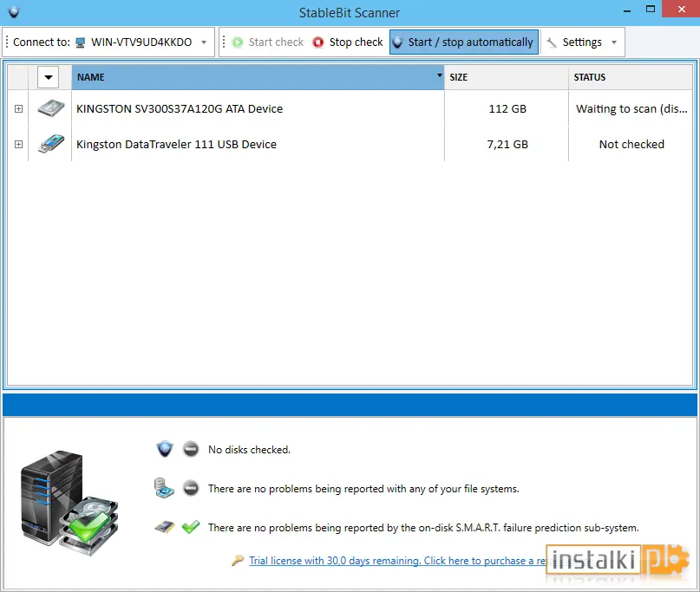The height and width of the screenshot is (592, 700).
Task: Click the No disks checked text
Action: (249, 450)
